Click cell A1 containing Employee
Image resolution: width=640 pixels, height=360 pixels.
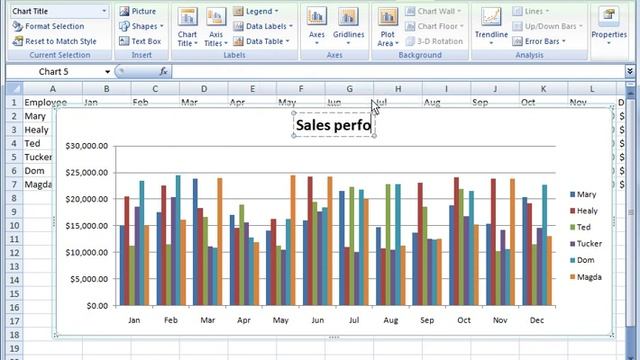(53, 102)
